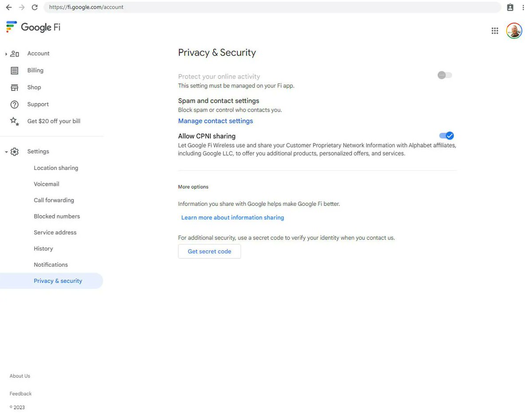This screenshot has width=532, height=414.
Task: Click the Protect your online activity switch
Action: pos(445,75)
